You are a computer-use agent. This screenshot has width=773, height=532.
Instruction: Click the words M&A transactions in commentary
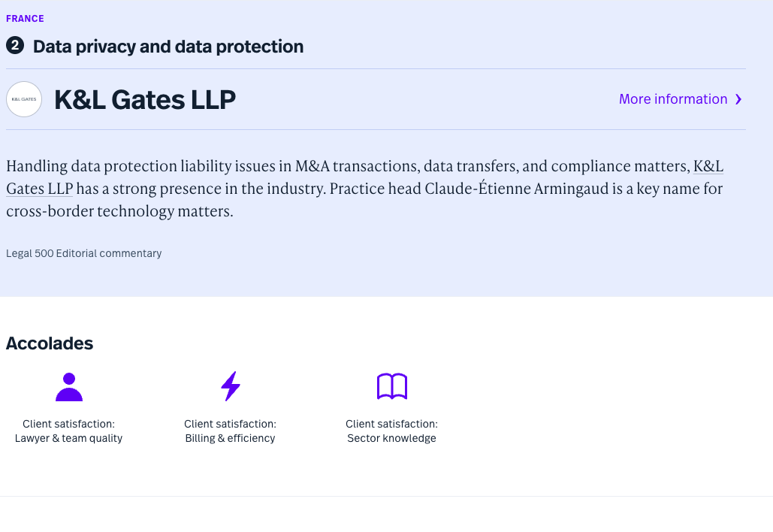point(353,167)
